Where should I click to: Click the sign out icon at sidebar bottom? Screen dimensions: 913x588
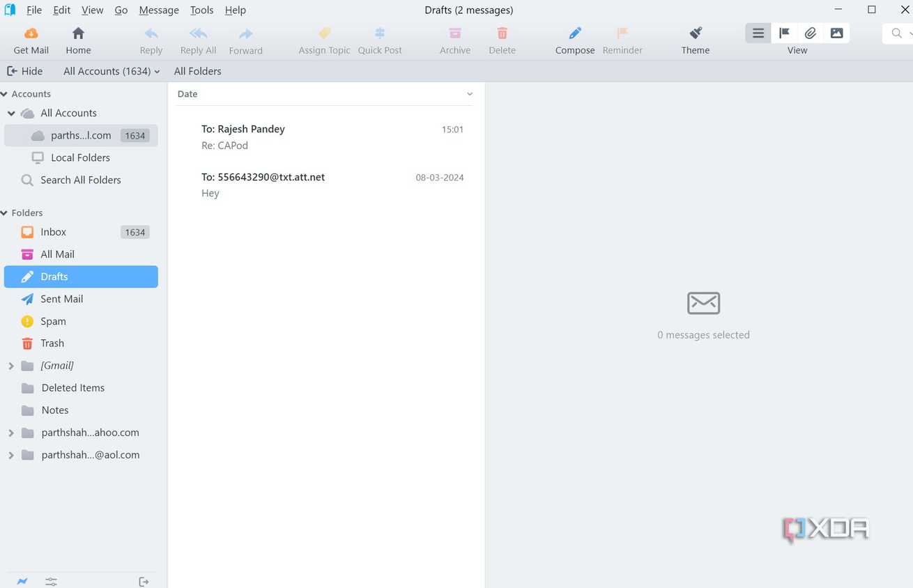click(x=144, y=581)
